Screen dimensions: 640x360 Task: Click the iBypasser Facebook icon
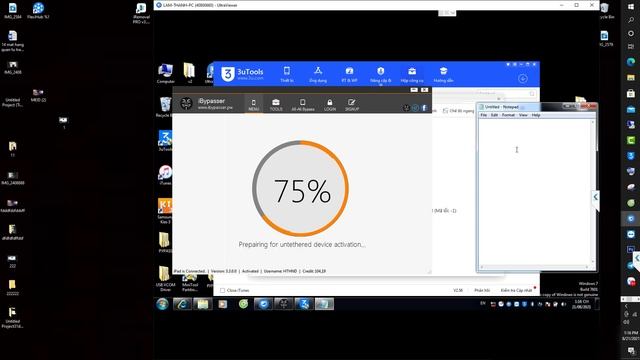(424, 108)
